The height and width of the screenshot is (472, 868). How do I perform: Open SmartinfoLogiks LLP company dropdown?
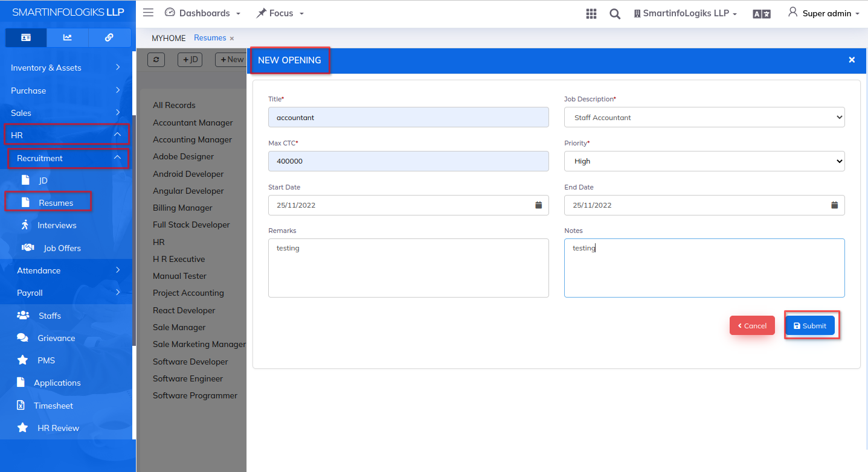pos(685,13)
